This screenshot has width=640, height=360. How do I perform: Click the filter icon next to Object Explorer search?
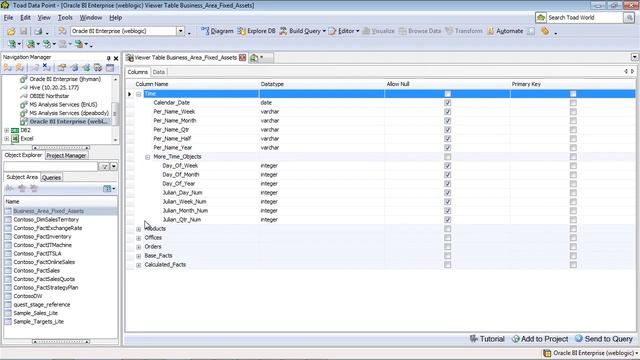(x=104, y=167)
